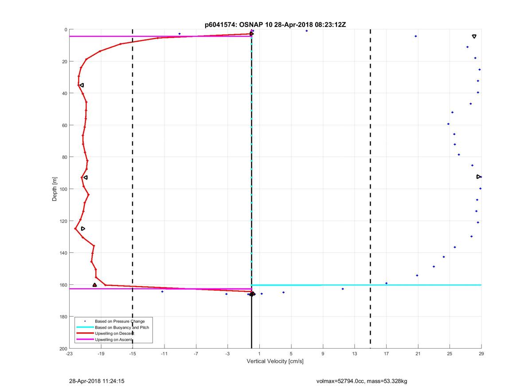Click x-axis tick label 25
This screenshot has width=532, height=392.
click(450, 354)
